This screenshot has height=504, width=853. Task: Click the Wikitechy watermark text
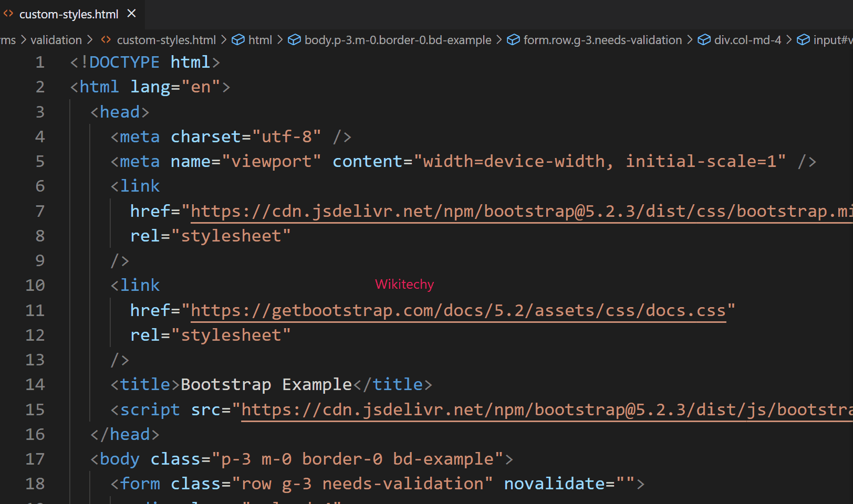coord(404,284)
